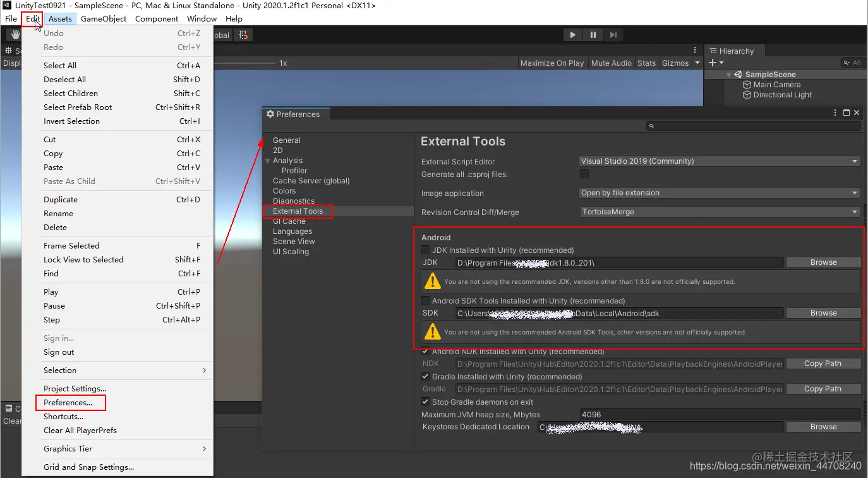Enable JDK Installed with Unity checkbox

426,250
